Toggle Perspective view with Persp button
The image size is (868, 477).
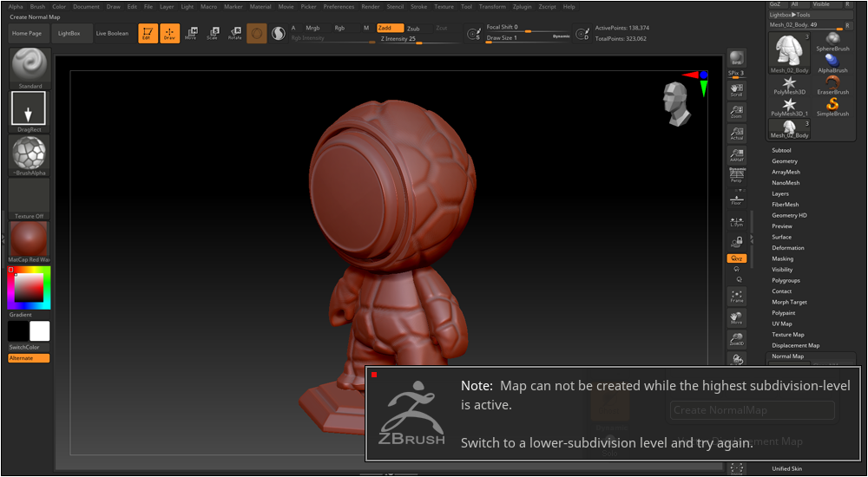(736, 175)
